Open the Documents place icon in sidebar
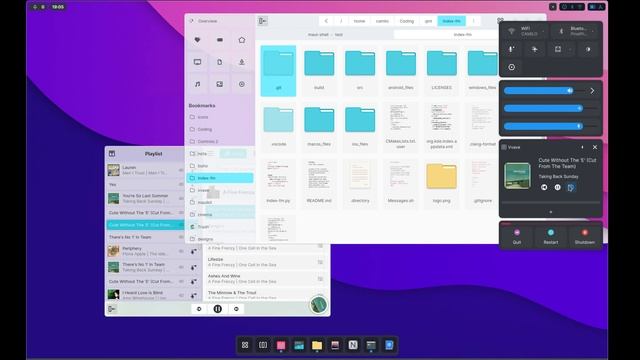 (220, 62)
